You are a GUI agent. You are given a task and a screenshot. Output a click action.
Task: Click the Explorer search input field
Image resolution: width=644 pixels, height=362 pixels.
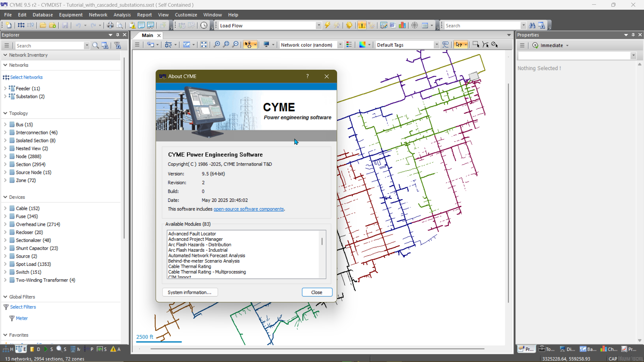[50, 46]
